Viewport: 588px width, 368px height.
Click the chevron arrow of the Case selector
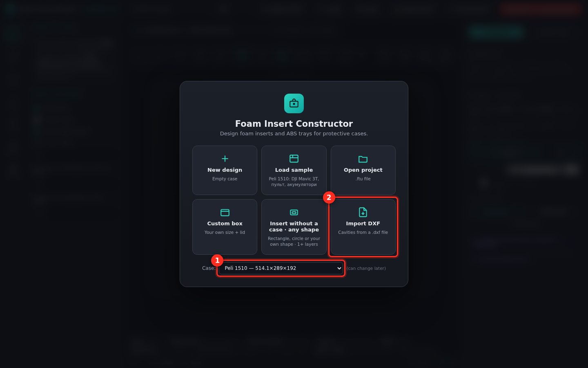click(x=339, y=268)
